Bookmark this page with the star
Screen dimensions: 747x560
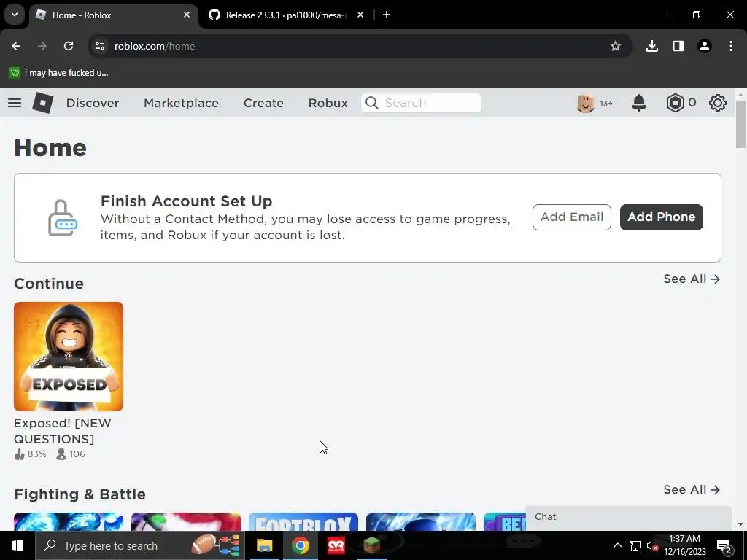[616, 46]
